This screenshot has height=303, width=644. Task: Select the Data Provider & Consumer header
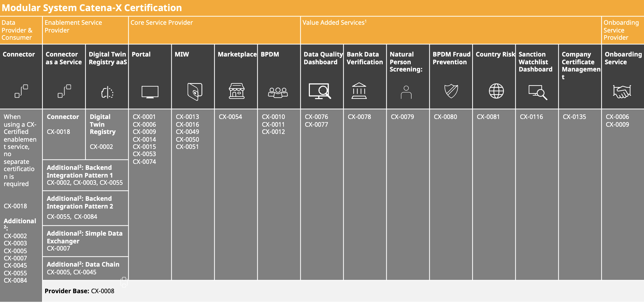(17, 30)
